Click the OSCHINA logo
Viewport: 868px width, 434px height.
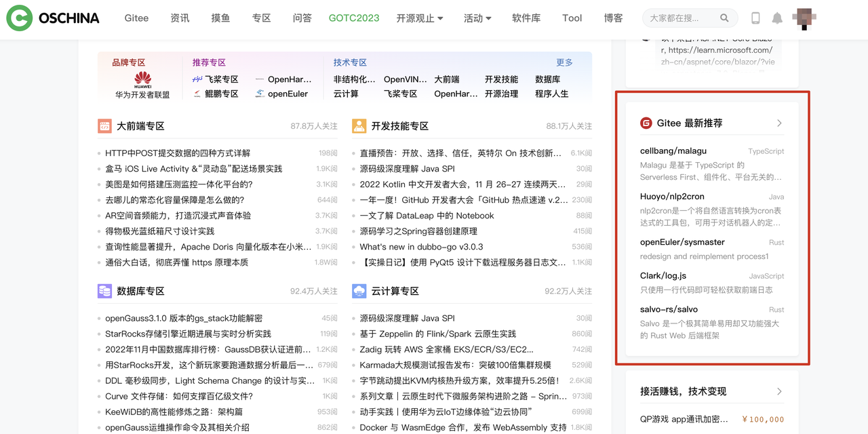tap(53, 18)
